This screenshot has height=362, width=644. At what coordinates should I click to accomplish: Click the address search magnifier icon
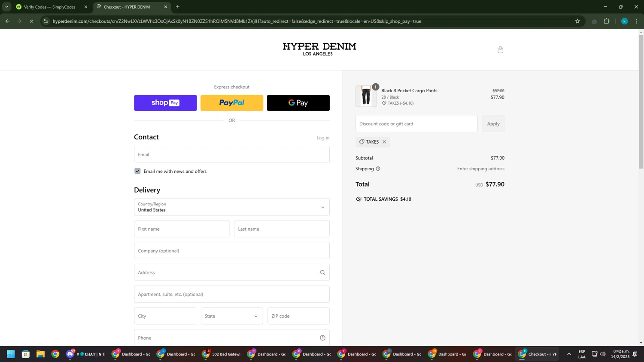[x=323, y=272]
